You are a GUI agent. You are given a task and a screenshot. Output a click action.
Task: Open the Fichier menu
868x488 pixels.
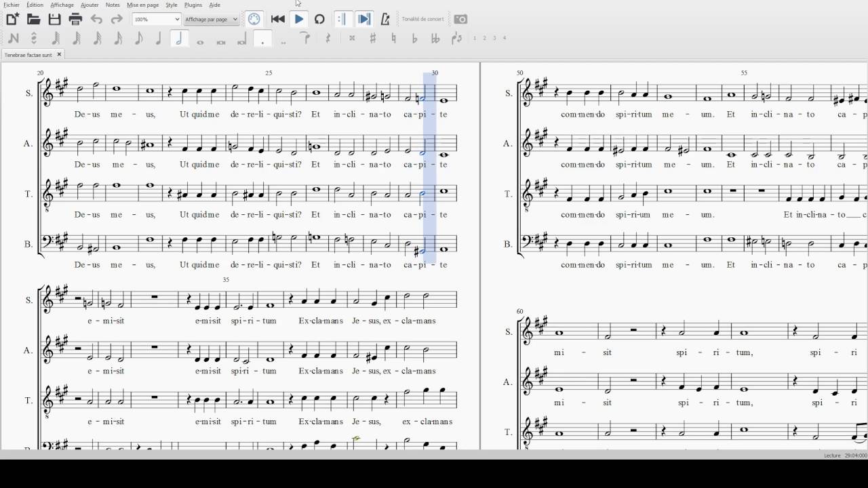tap(12, 5)
